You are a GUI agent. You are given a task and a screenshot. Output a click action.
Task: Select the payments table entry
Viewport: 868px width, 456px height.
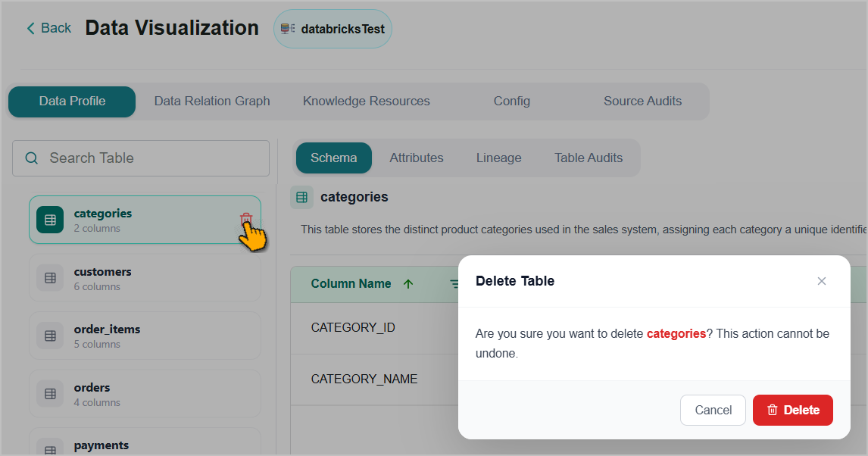(x=145, y=442)
